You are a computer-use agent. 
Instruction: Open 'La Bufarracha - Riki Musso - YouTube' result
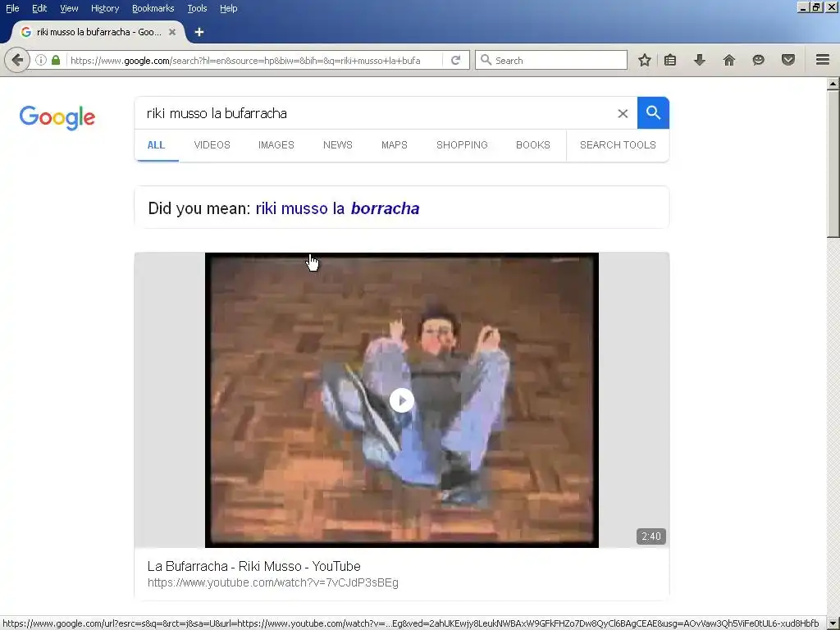254,566
